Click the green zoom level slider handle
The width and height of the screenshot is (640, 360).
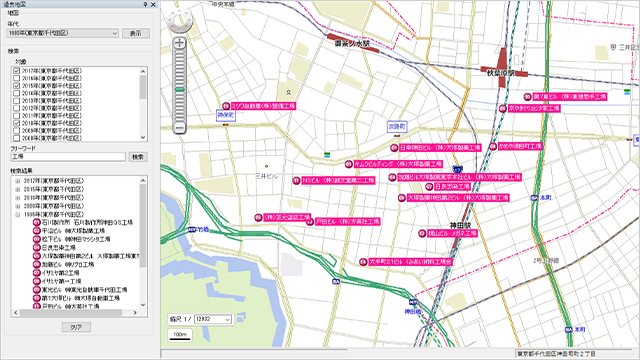pyautogui.click(x=180, y=89)
